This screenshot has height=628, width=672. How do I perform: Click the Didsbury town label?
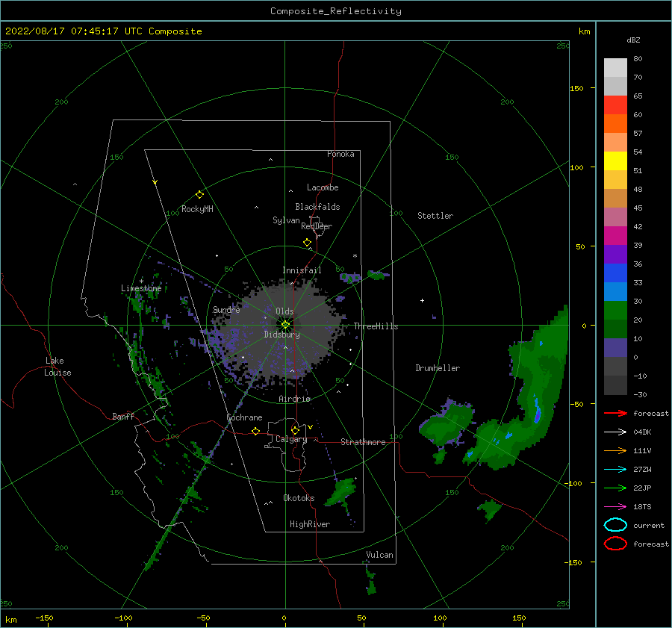pos(282,335)
